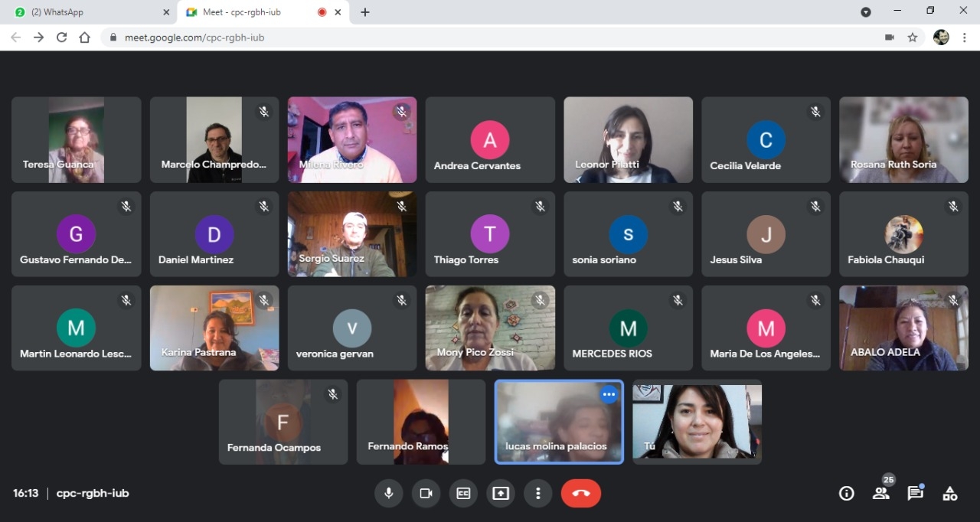This screenshot has height=522, width=980.
Task: Click the address bar URL field
Action: coord(459,37)
